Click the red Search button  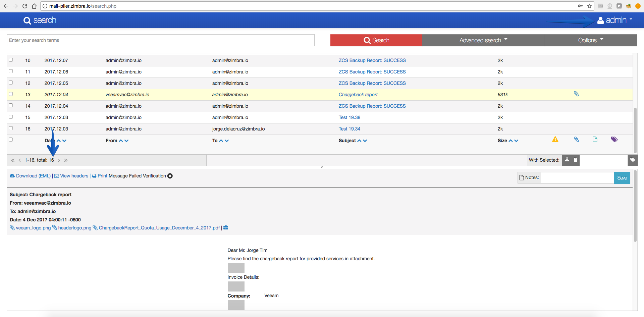[x=376, y=40]
